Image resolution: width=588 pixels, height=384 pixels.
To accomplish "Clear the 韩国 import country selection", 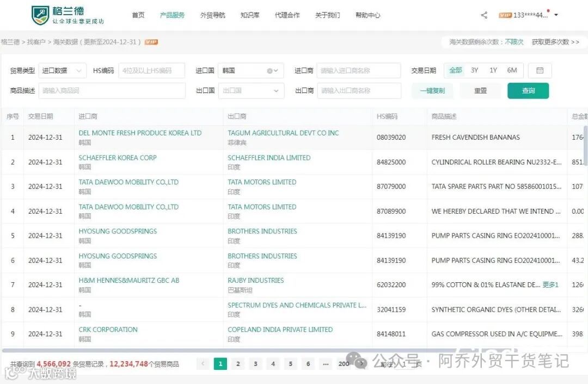I will pyautogui.click(x=269, y=71).
